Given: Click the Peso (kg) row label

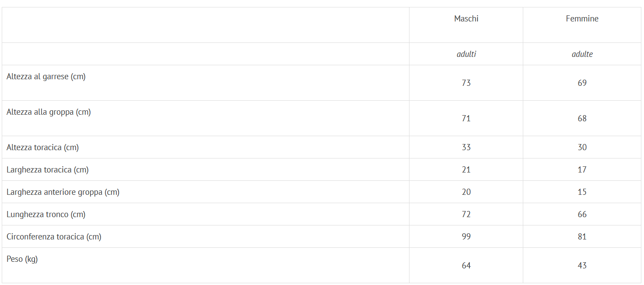Looking at the screenshot, I should (22, 259).
